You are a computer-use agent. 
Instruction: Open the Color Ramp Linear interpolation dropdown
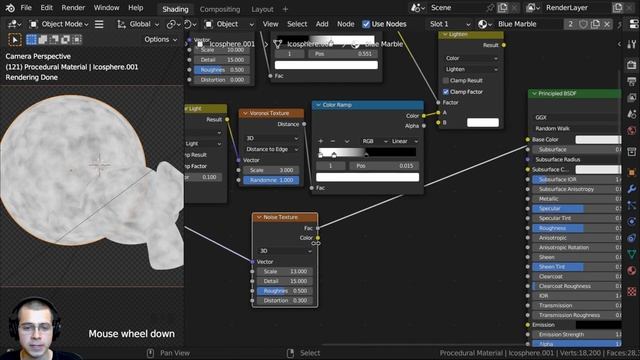point(404,141)
